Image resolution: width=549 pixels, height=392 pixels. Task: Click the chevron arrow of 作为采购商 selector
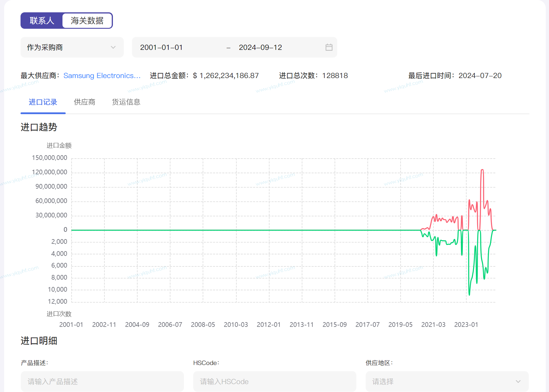113,47
